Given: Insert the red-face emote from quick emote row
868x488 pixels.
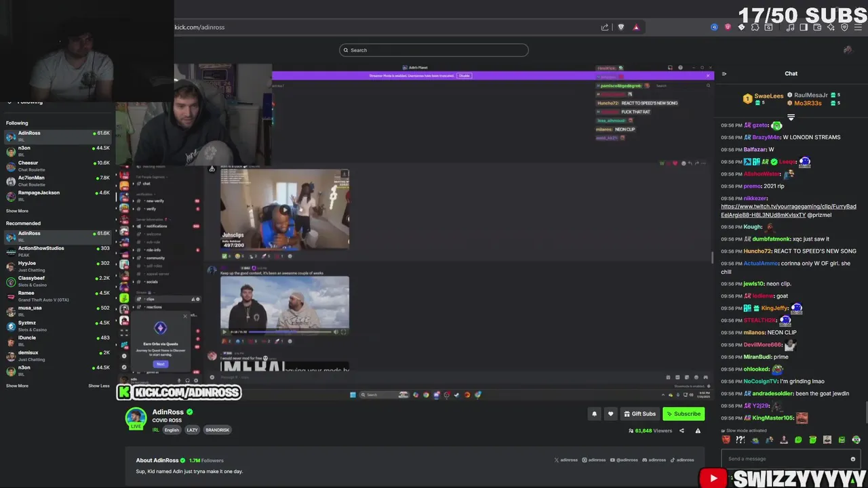Looking at the screenshot, I should coord(726,440).
